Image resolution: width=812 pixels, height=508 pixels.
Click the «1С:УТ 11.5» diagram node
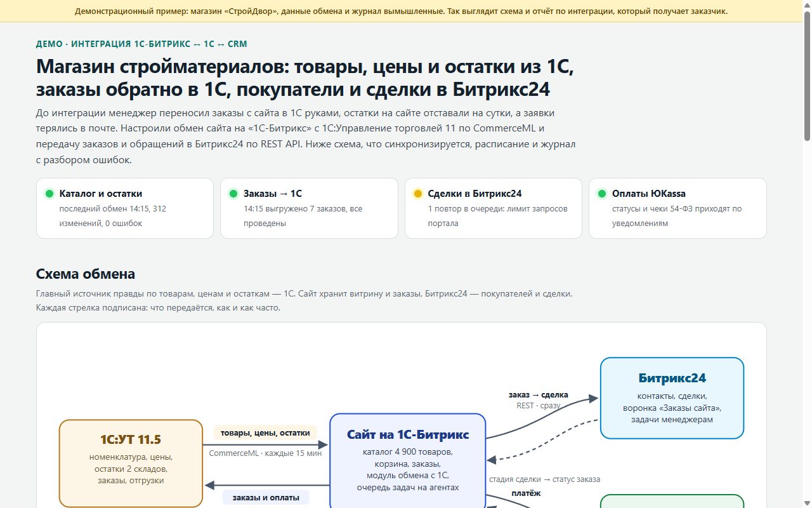tap(131, 463)
